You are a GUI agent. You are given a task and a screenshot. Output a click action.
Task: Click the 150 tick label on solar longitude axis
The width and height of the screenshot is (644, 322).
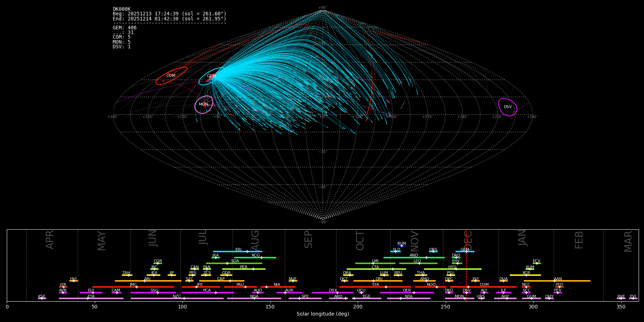tap(270, 307)
